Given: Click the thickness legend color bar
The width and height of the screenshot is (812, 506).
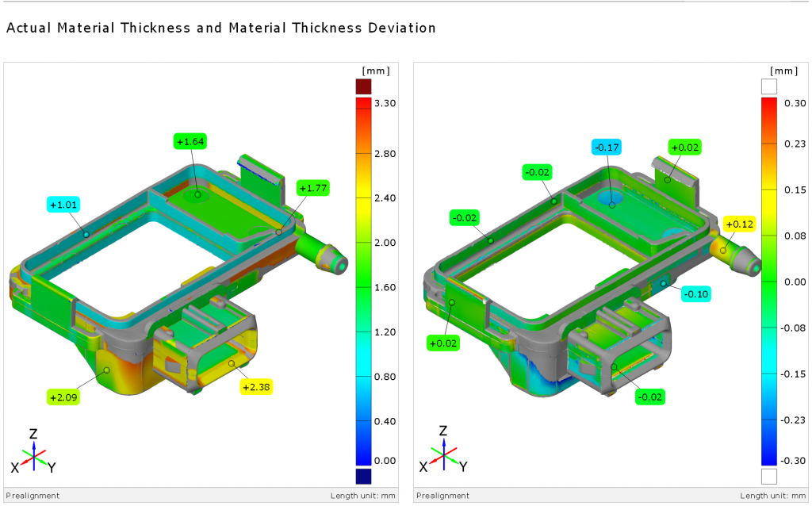Looking at the screenshot, I should 363,282.
